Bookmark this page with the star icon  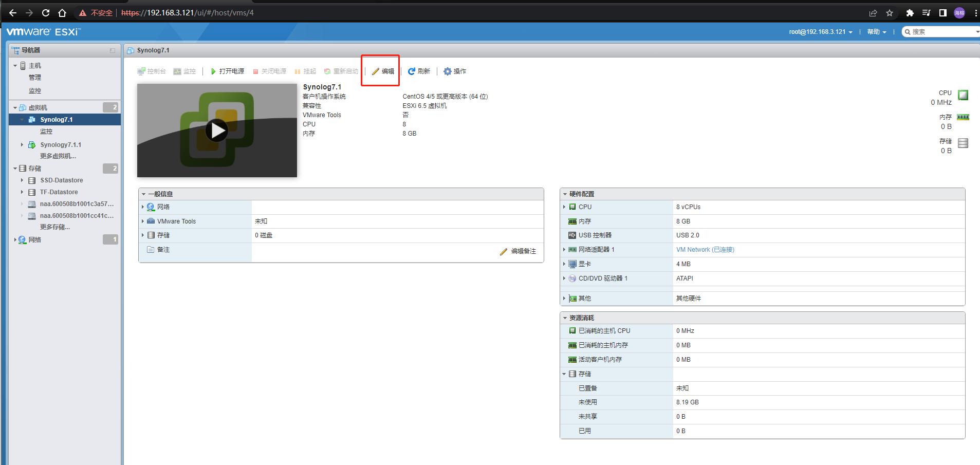click(890, 13)
